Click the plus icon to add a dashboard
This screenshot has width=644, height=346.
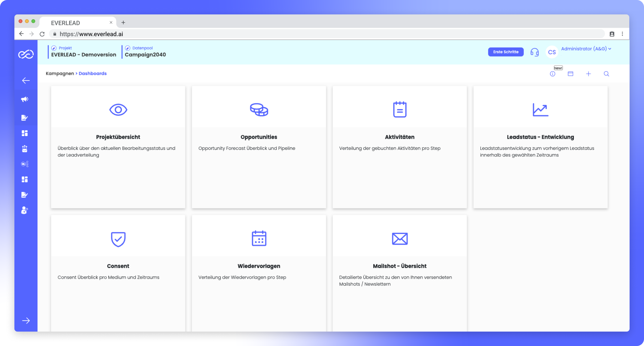(588, 74)
